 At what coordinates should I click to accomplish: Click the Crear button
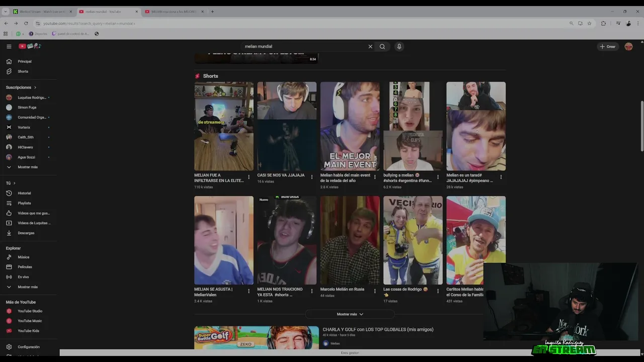(x=608, y=46)
